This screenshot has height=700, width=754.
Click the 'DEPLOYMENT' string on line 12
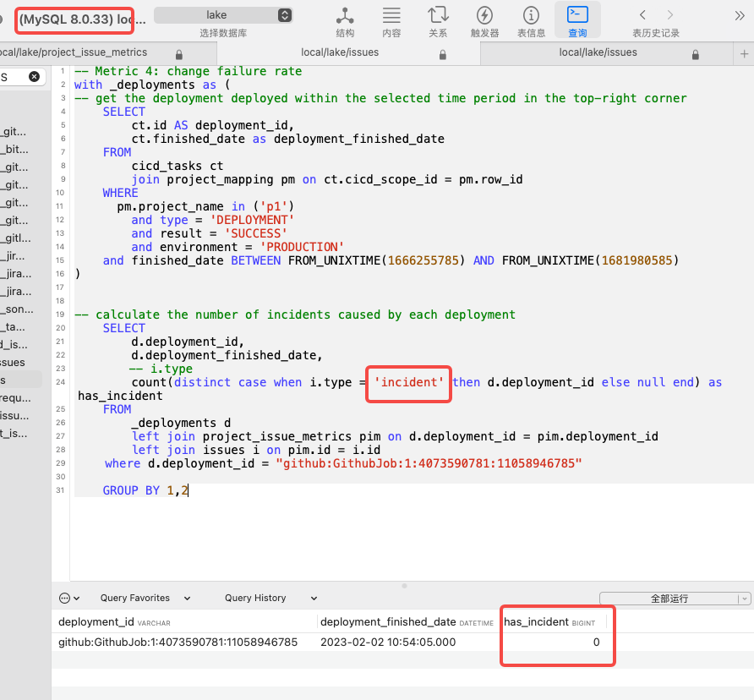(x=252, y=221)
